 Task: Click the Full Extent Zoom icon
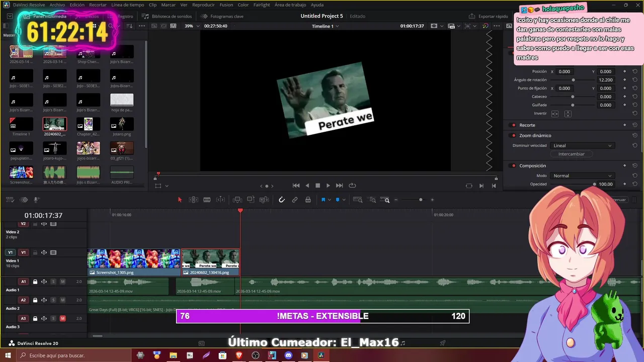(x=358, y=200)
